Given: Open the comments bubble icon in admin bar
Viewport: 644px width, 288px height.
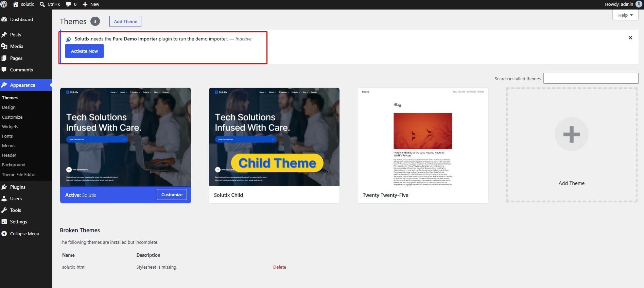Looking at the screenshot, I should [x=68, y=4].
